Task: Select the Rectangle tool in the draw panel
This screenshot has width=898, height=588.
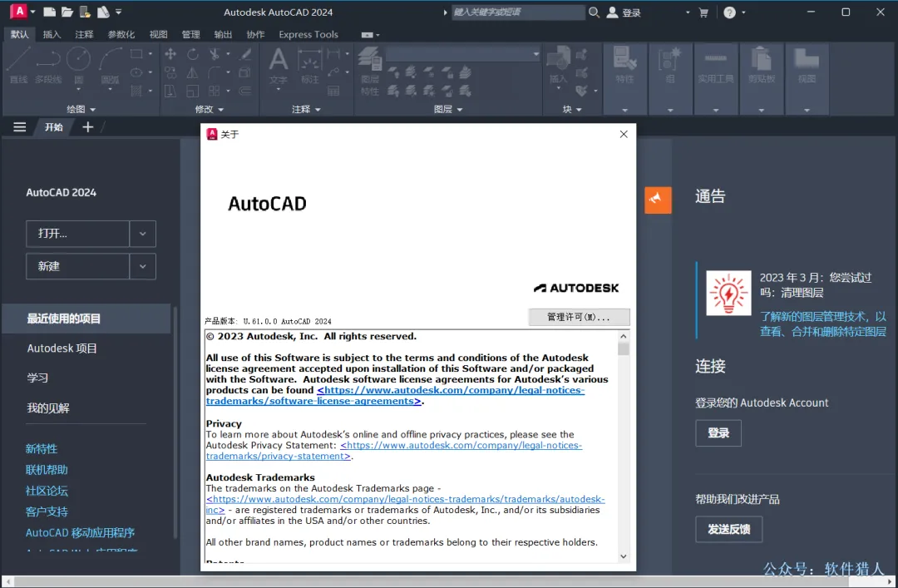Action: pos(136,54)
